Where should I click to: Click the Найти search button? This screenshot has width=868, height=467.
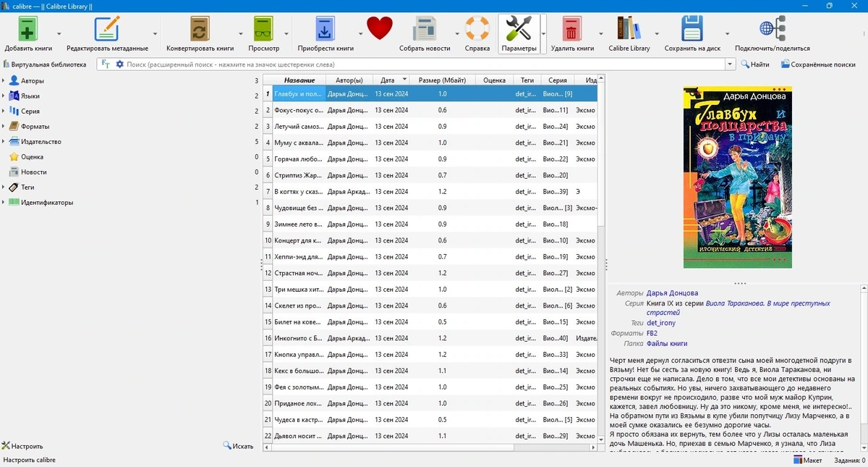[755, 64]
